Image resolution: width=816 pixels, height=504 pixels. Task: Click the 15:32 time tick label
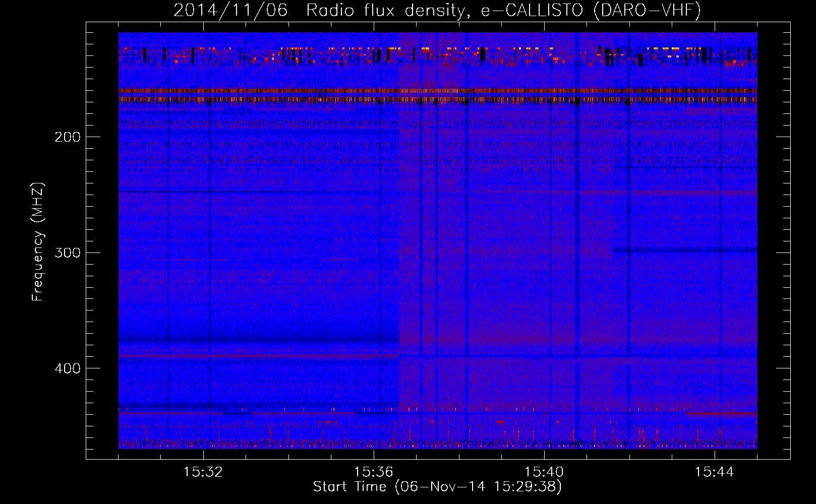tap(203, 472)
